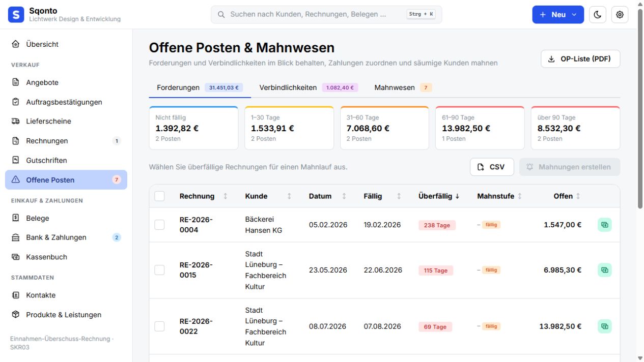The image size is (644, 362).
Task: Click the 69 Tage overdue badge
Action: tap(435, 327)
